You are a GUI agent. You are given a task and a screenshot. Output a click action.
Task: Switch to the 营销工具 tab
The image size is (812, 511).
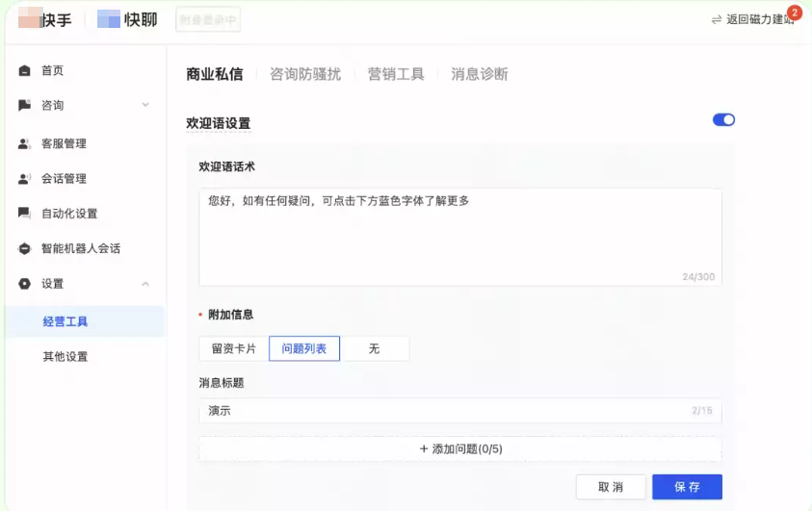(396, 74)
